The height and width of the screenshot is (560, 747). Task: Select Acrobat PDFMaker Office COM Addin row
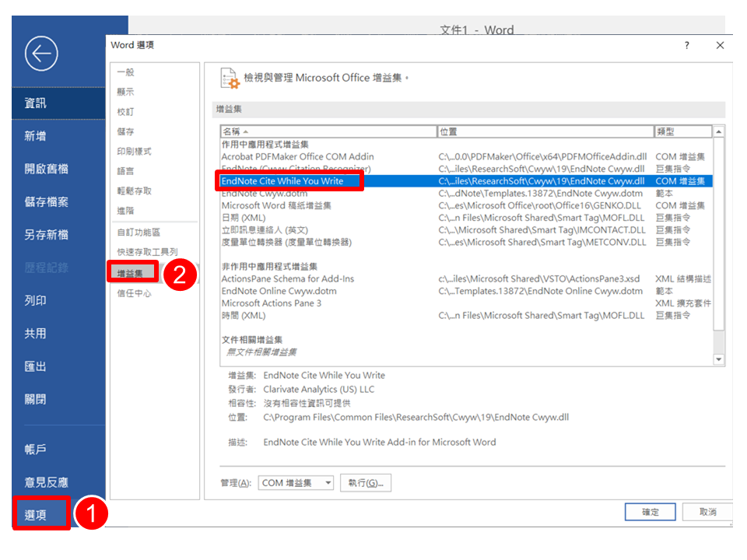(x=466, y=156)
